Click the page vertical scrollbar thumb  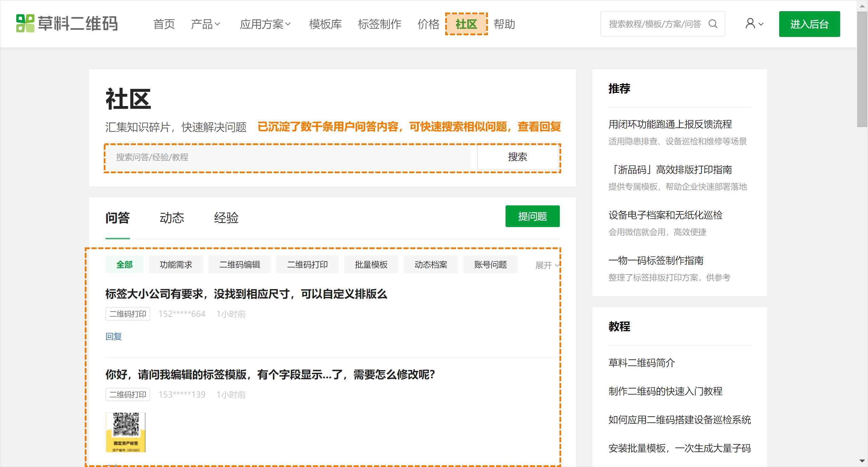[x=862, y=69]
